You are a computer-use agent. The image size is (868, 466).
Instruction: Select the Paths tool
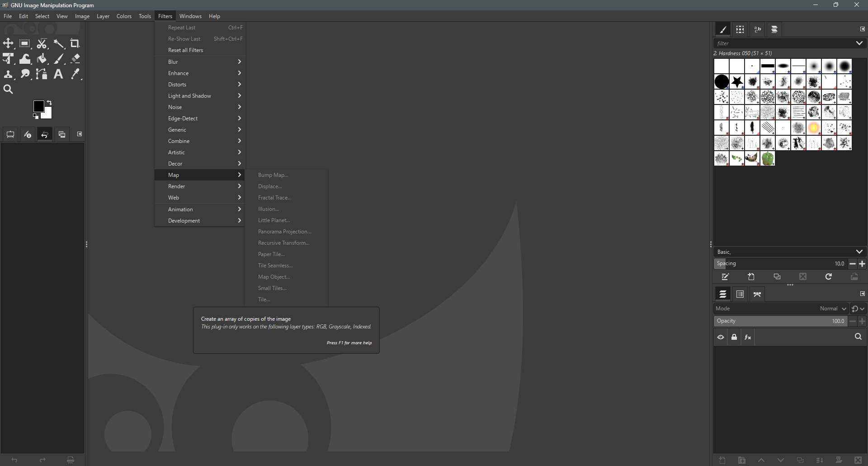(42, 74)
